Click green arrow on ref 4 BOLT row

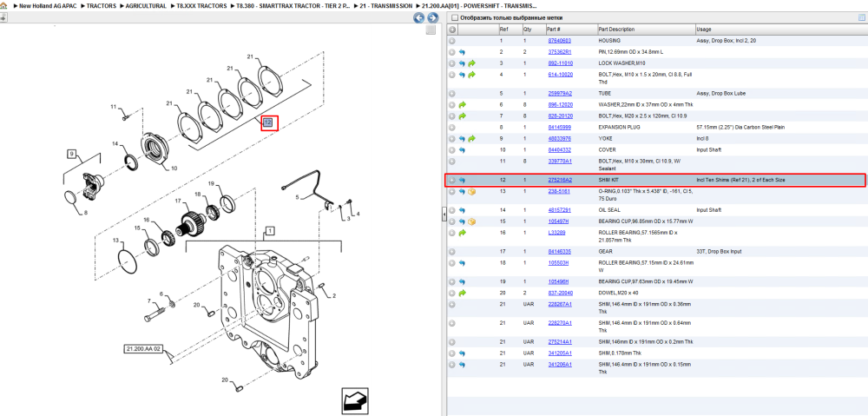pos(471,75)
